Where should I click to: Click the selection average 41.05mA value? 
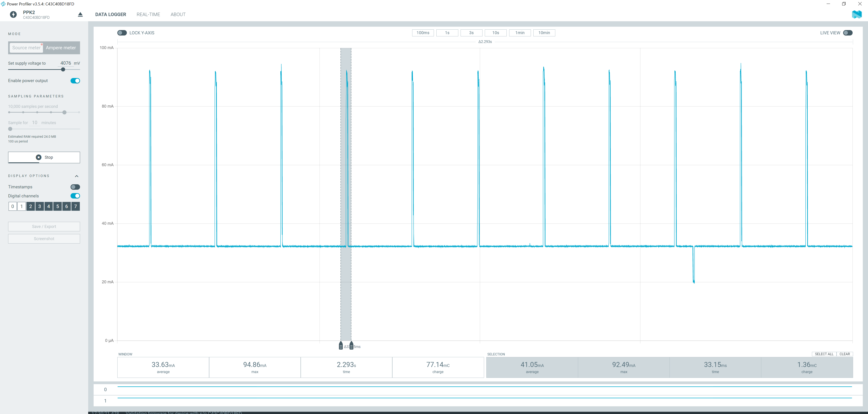(x=532, y=365)
